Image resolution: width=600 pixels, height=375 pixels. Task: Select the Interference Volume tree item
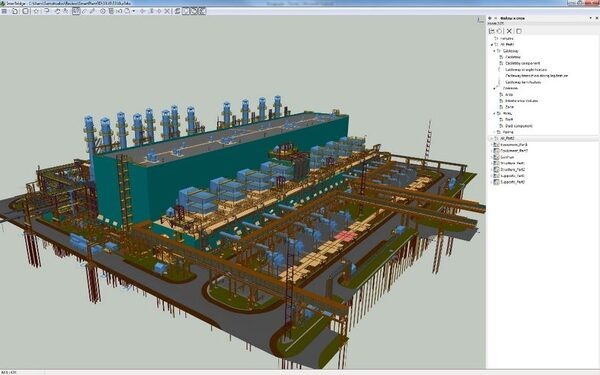coord(521,101)
